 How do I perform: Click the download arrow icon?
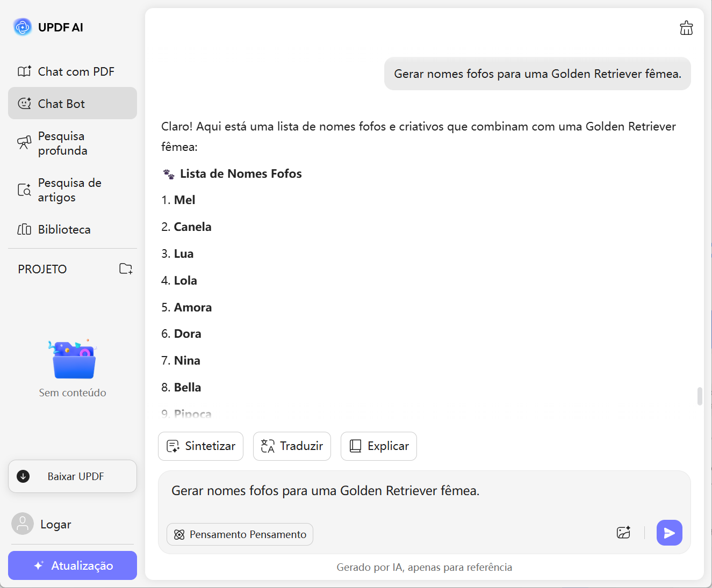23,476
